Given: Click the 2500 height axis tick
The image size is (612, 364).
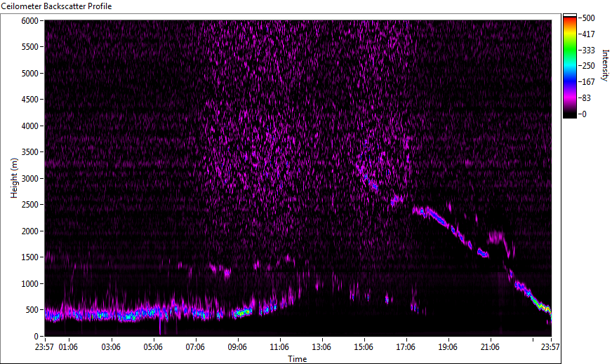Looking at the screenshot, I should click(x=30, y=205).
